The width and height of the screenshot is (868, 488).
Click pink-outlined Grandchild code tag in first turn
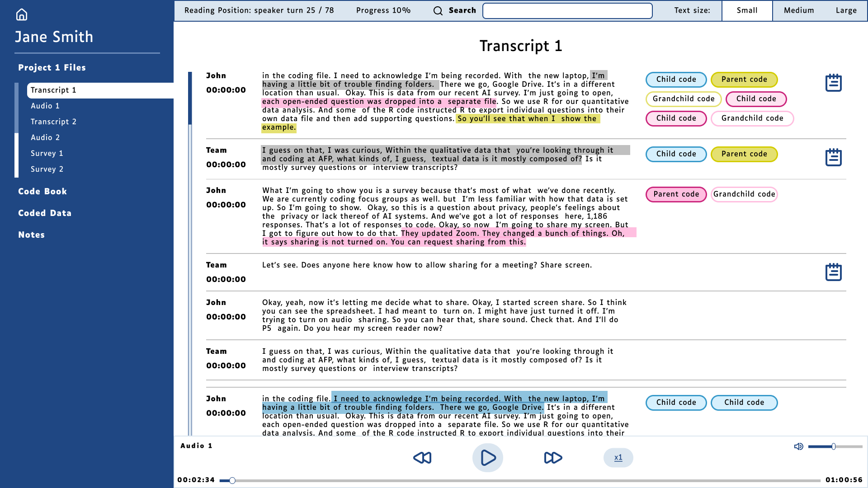[752, 118]
